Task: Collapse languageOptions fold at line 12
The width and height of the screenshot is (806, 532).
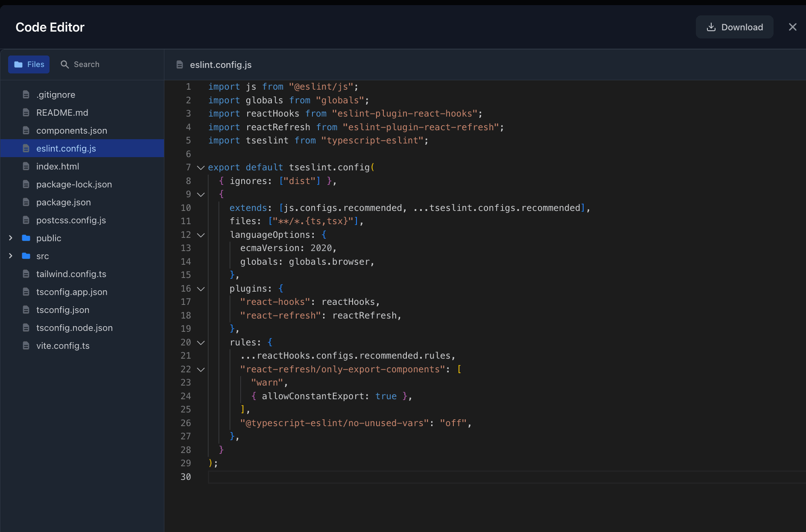Action: pyautogui.click(x=201, y=235)
